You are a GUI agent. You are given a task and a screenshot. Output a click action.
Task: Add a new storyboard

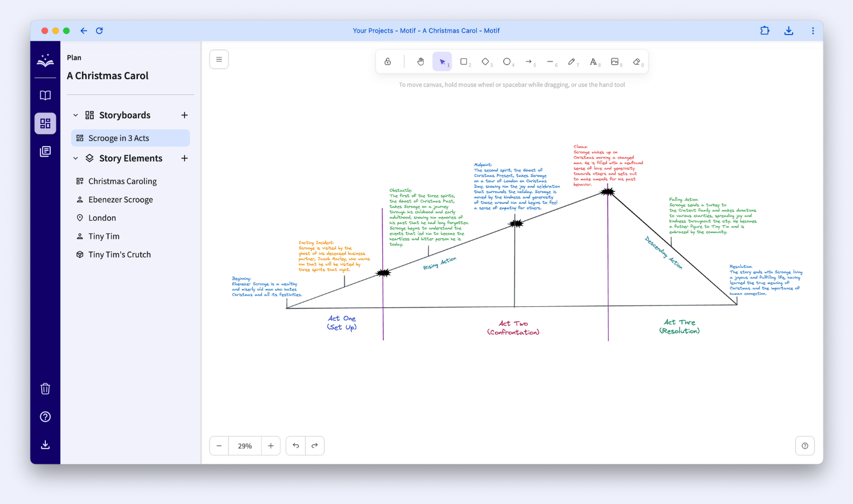[x=184, y=115]
